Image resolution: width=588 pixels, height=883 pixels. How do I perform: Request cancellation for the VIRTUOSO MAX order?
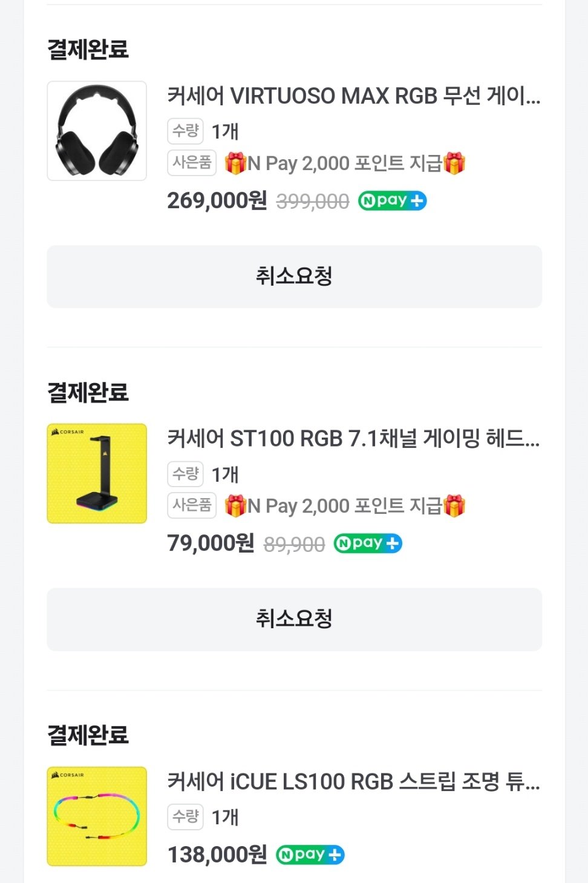point(295,277)
